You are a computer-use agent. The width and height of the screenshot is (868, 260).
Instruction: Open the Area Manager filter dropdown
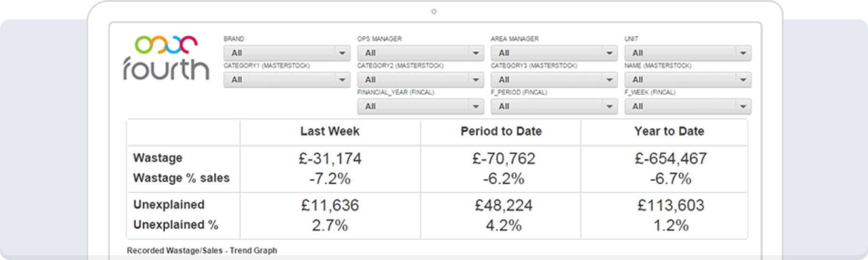[x=554, y=53]
